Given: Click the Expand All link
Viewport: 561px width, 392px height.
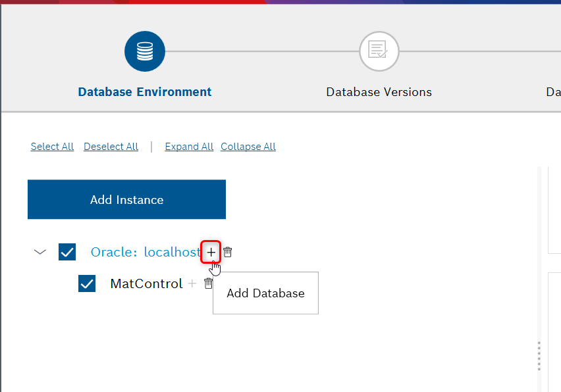Looking at the screenshot, I should [x=189, y=146].
